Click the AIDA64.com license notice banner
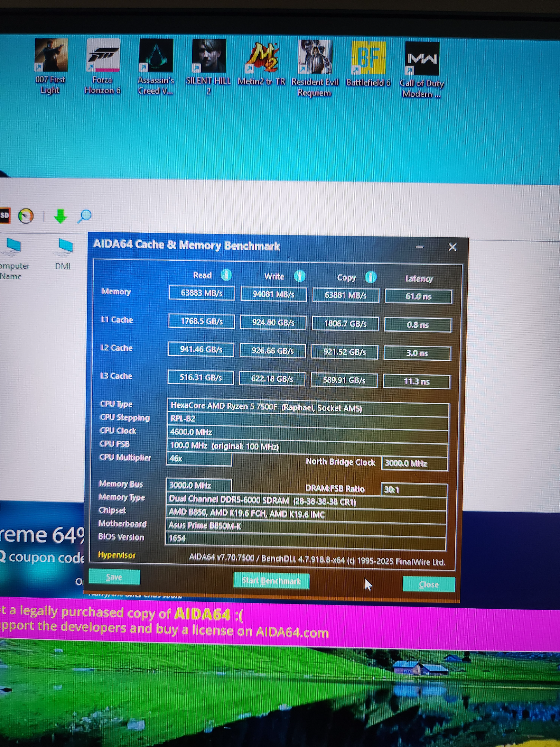This screenshot has height=747, width=560. (280, 624)
